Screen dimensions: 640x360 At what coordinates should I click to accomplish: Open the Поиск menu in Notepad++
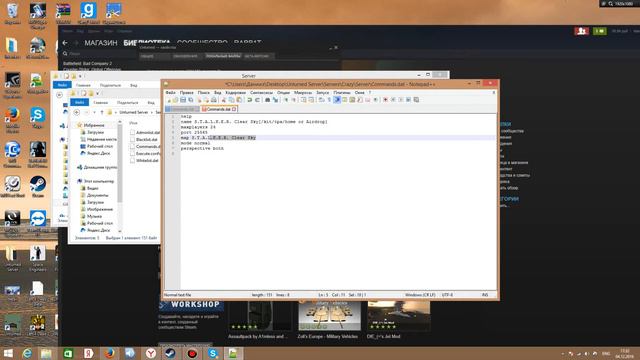click(x=204, y=93)
